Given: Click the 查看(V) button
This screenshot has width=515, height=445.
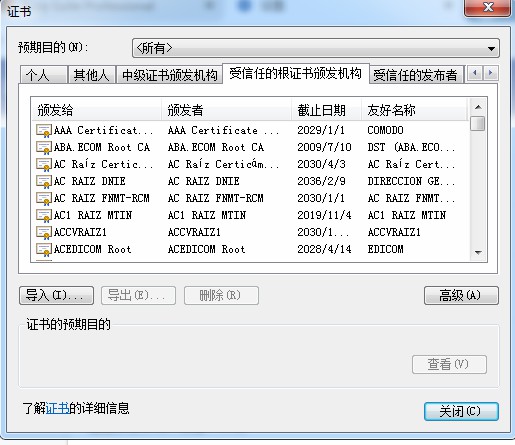Looking at the screenshot, I should point(449,364).
